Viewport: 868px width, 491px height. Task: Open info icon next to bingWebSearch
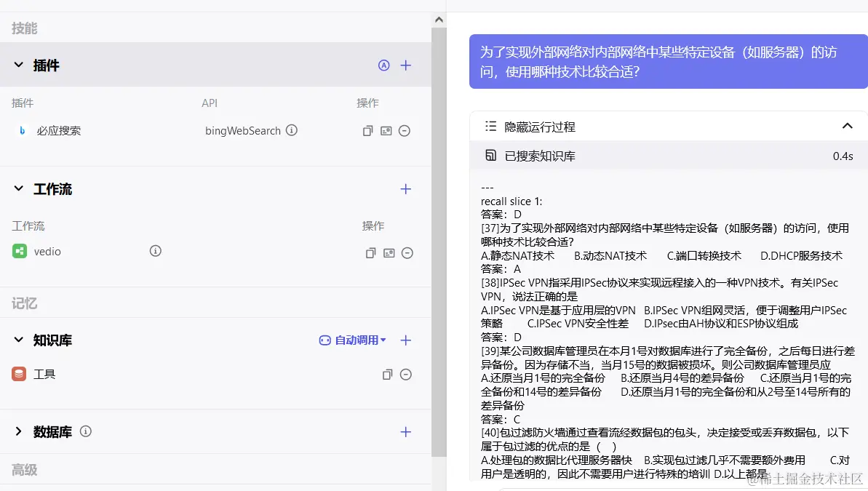(292, 130)
